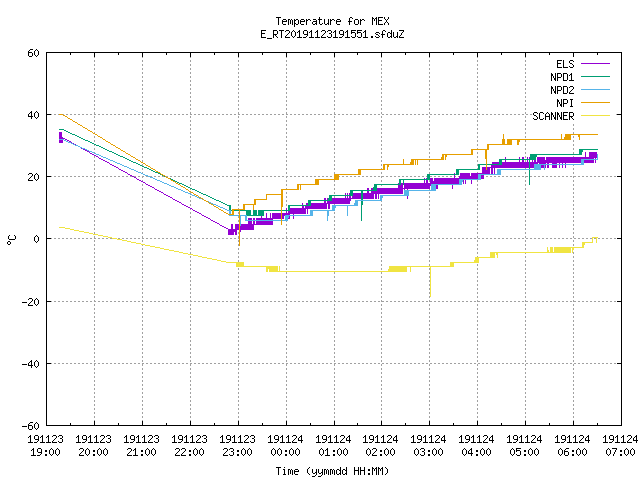This screenshot has width=640, height=480.
Task: Click the NPI downward spike at 23:00
Action: 239,229
